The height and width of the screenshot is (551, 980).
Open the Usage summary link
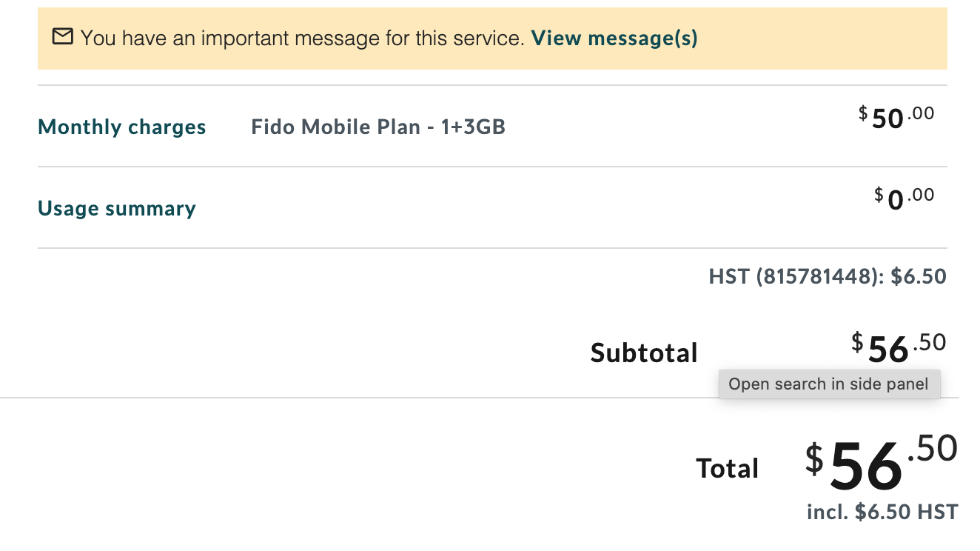coord(116,208)
